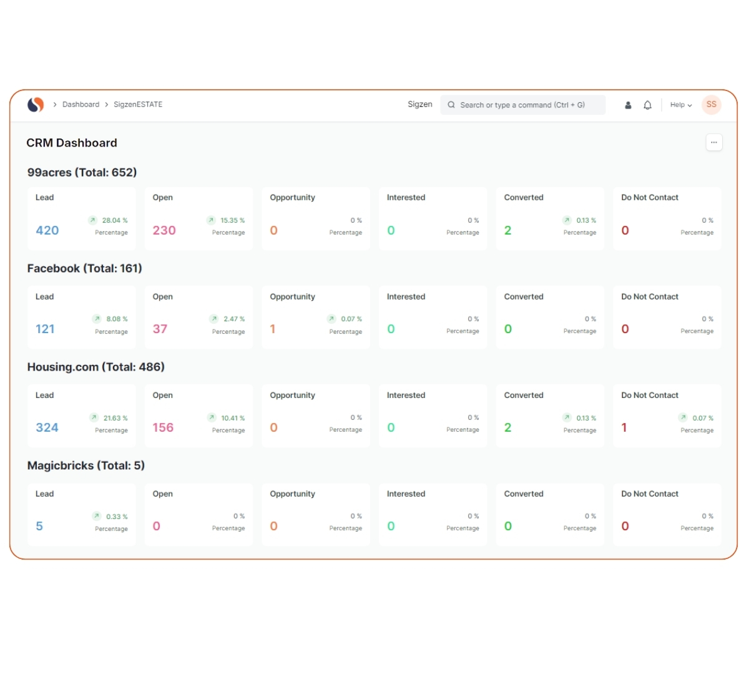Open the Facebook Lead card showing 121
Screen dimensions: 749x700
click(x=82, y=318)
